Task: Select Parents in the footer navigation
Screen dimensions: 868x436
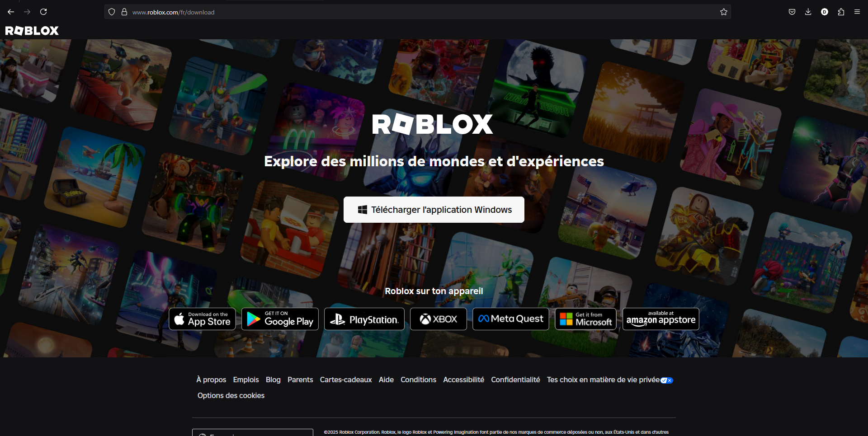Action: pos(300,380)
